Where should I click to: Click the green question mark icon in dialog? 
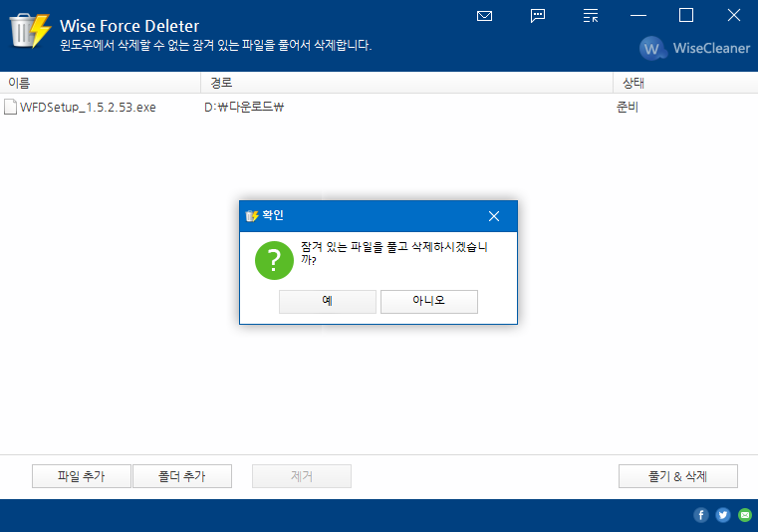(274, 261)
